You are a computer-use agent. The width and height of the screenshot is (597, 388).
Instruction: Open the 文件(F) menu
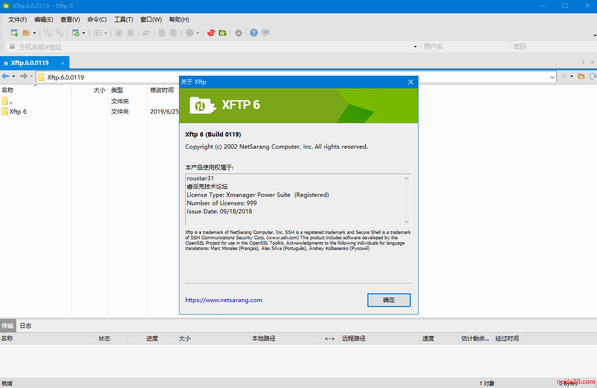tap(18, 19)
